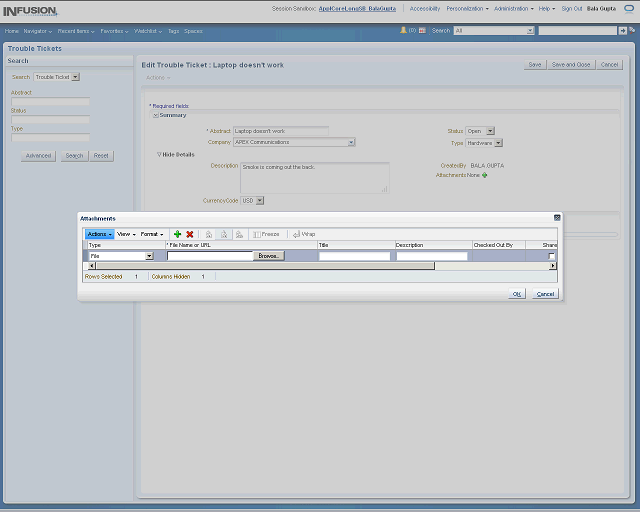
Task: Open the Format menu in Attachments dialog
Action: (x=152, y=234)
